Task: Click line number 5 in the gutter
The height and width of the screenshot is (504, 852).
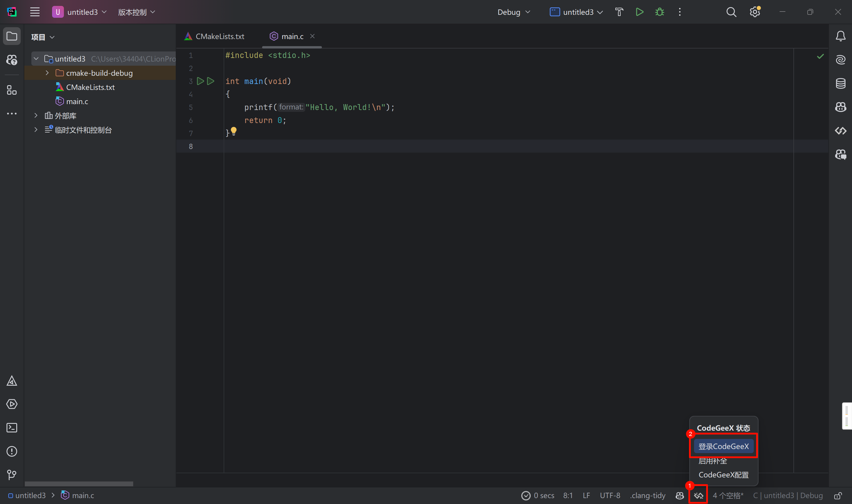Action: click(191, 107)
